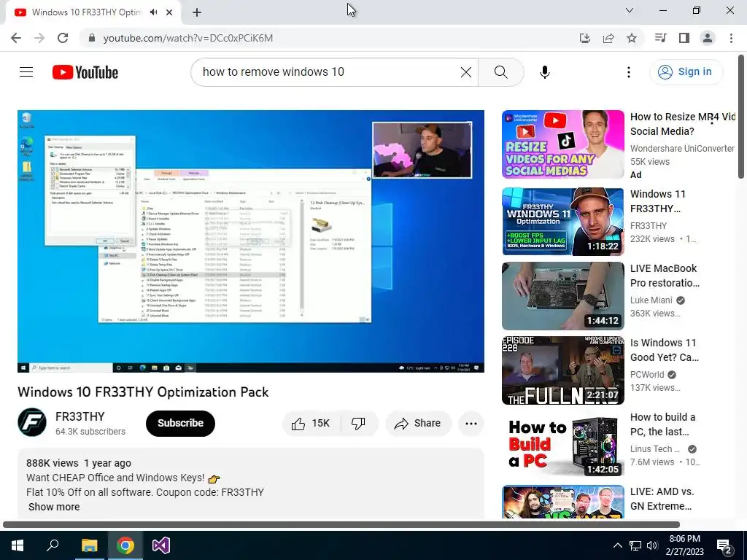Viewport: 747px width, 560px height.
Task: Click the vertical page scrollbar
Action: click(x=741, y=117)
